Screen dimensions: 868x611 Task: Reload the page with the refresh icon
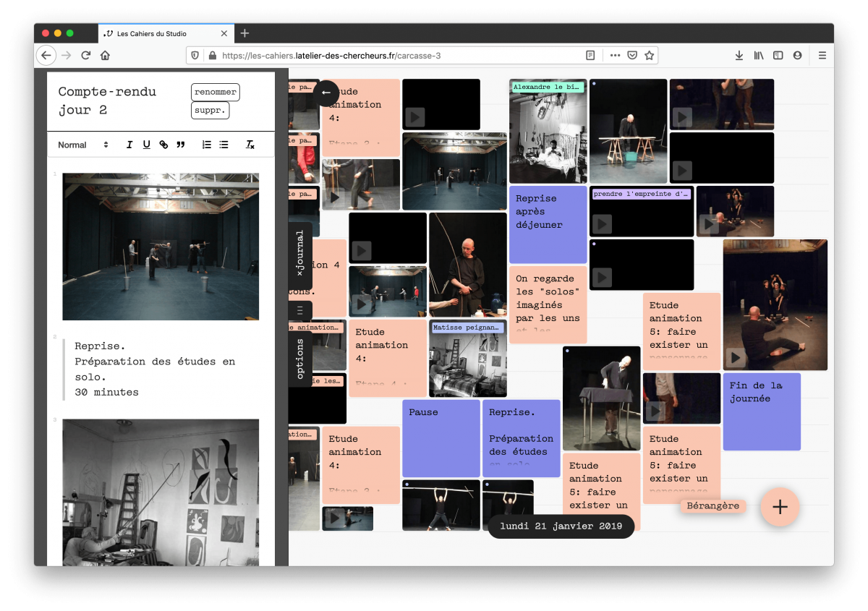pyautogui.click(x=85, y=55)
